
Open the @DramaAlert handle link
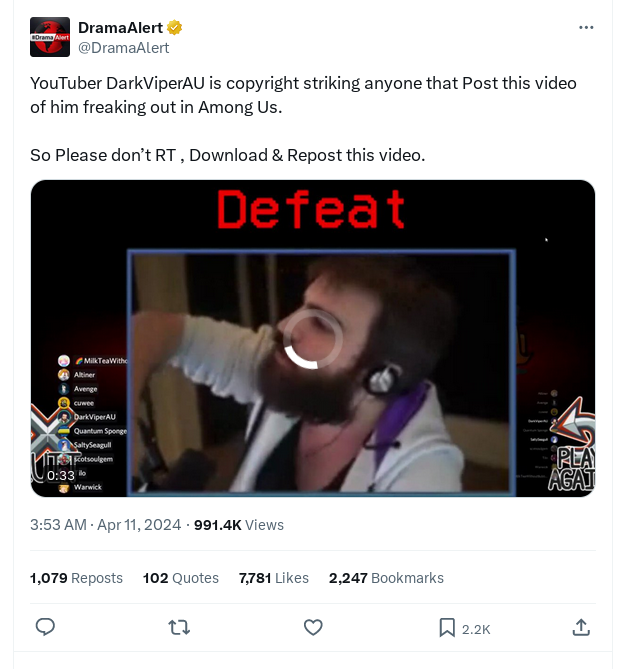pyautogui.click(x=123, y=48)
